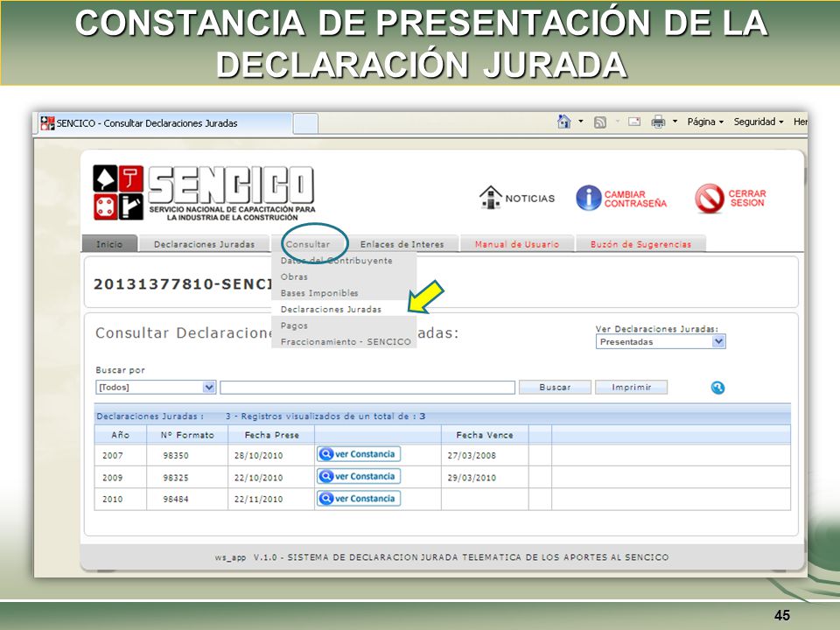Open the Declaraciones Juradas tab
Image resolution: width=840 pixels, height=630 pixels.
click(204, 244)
